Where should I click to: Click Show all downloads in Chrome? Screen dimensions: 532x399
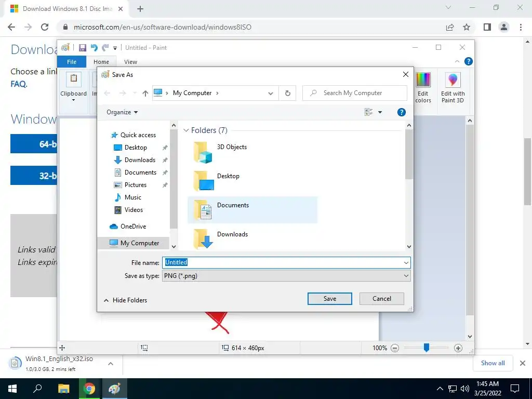[493, 363]
